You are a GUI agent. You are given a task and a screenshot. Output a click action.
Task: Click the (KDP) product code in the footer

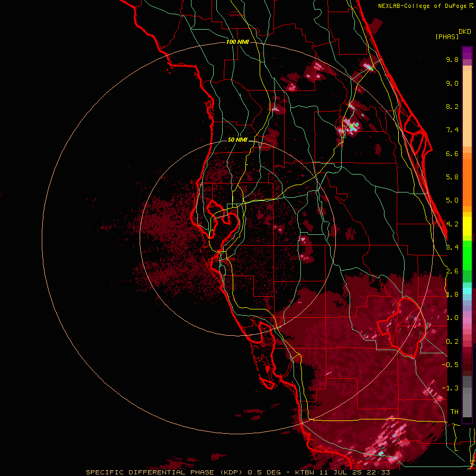pyautogui.click(x=231, y=472)
